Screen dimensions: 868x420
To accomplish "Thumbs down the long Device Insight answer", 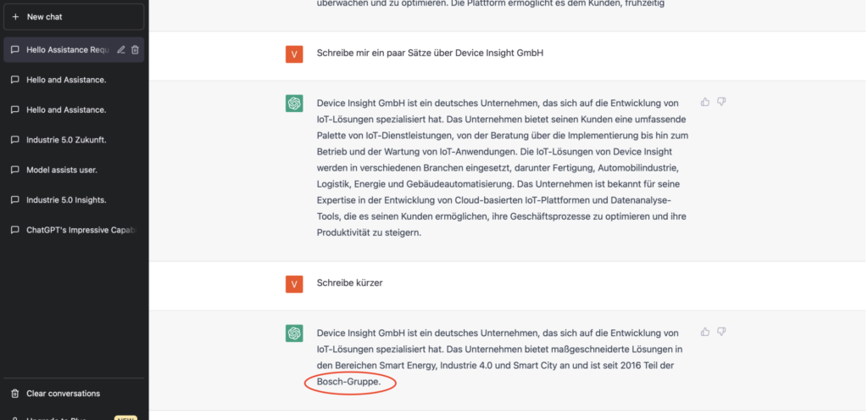I will (721, 102).
